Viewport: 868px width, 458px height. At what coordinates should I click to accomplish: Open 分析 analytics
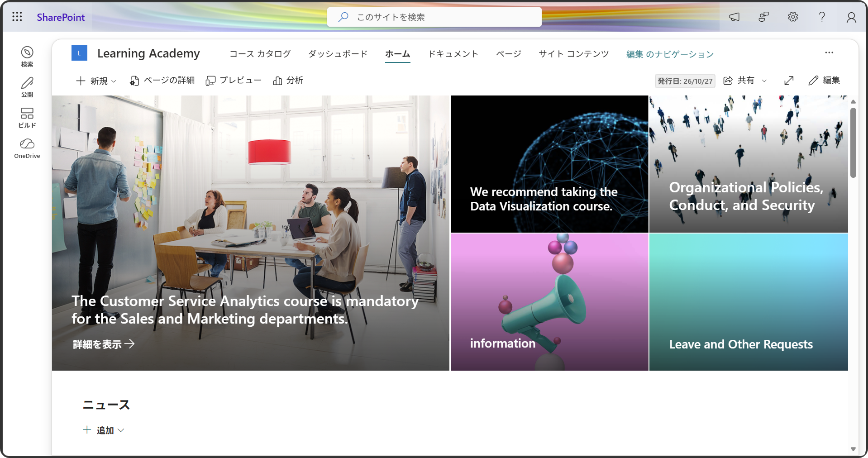click(x=288, y=81)
